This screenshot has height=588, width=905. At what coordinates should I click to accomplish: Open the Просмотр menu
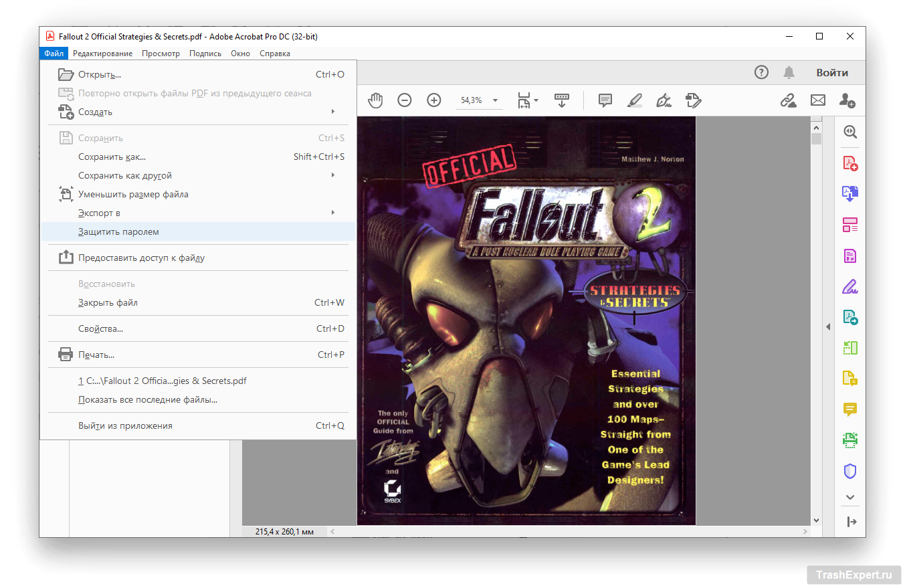161,54
